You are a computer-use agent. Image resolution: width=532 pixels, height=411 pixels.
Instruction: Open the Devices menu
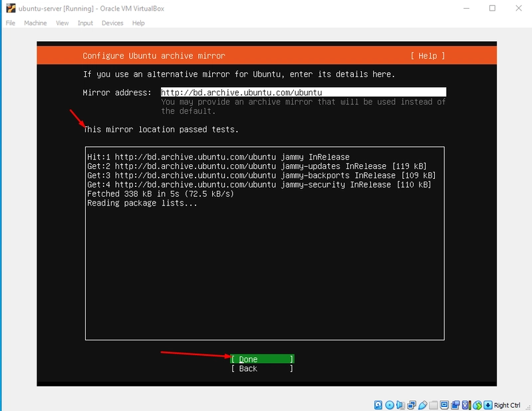pyautogui.click(x=112, y=23)
